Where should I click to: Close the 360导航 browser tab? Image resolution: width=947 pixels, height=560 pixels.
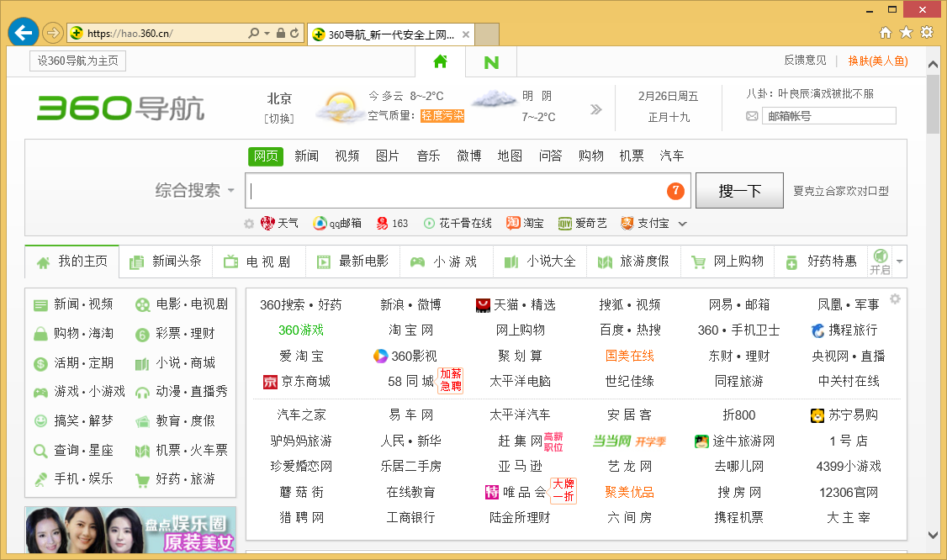click(x=466, y=34)
